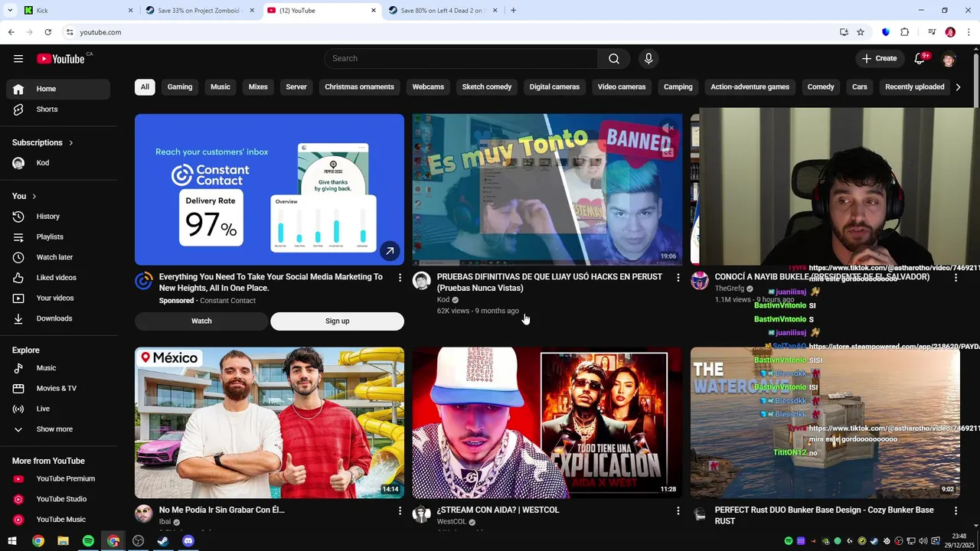Open the YouTube hamburger guide menu
Screen dimensions: 980x551
point(18,59)
